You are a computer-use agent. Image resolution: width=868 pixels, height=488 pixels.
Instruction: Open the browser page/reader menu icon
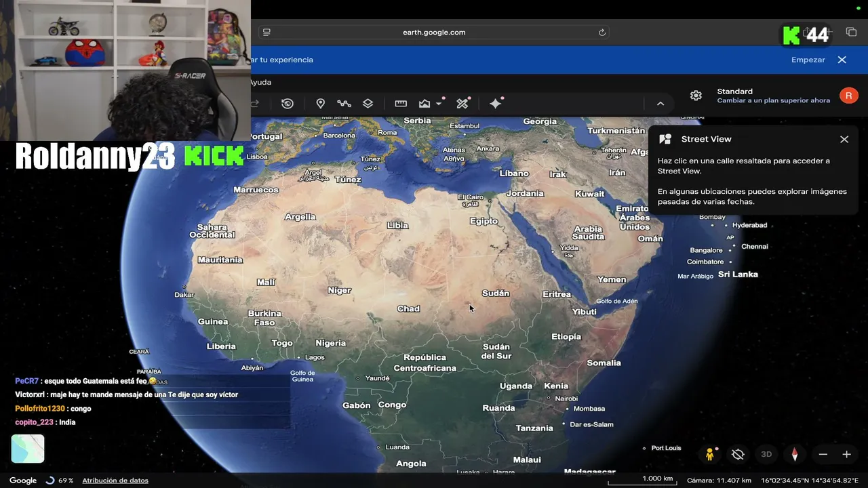267,32
